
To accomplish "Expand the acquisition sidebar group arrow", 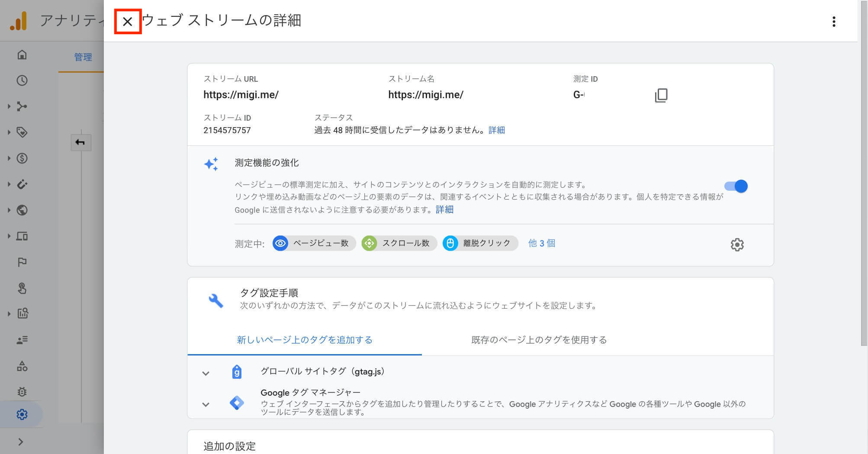I will click(9, 106).
